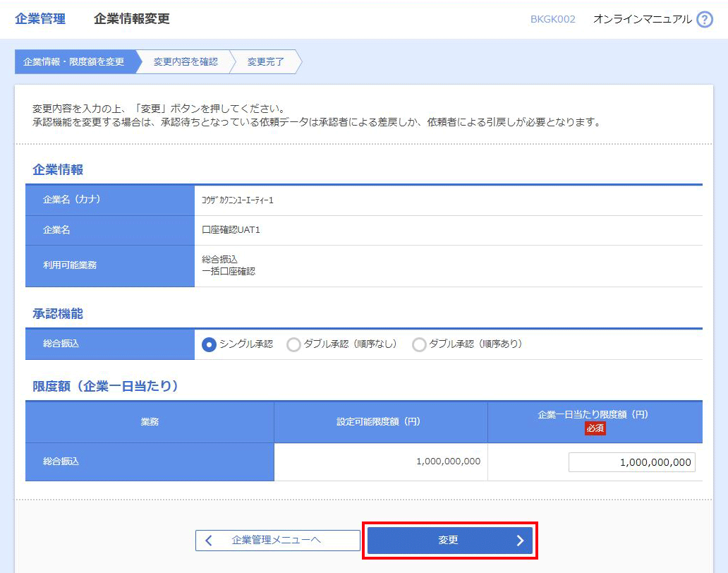The height and width of the screenshot is (573, 728).
Task: Click the 利用可能業務 row label
Action: pos(70,265)
